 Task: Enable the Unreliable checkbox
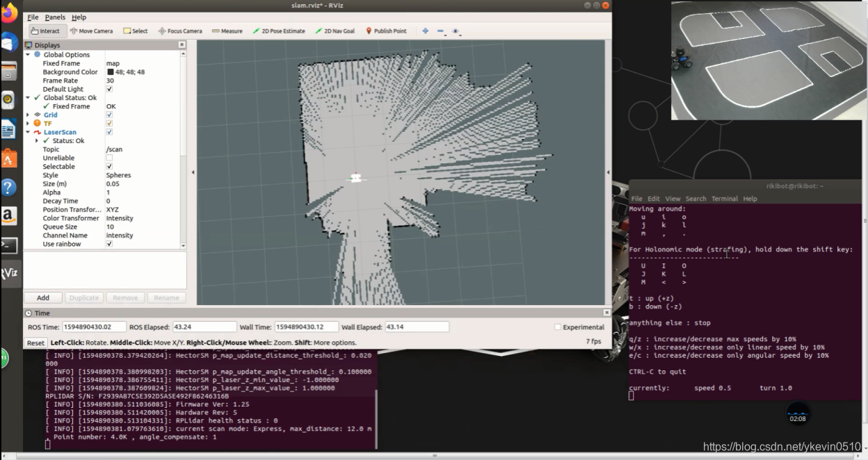click(x=109, y=158)
